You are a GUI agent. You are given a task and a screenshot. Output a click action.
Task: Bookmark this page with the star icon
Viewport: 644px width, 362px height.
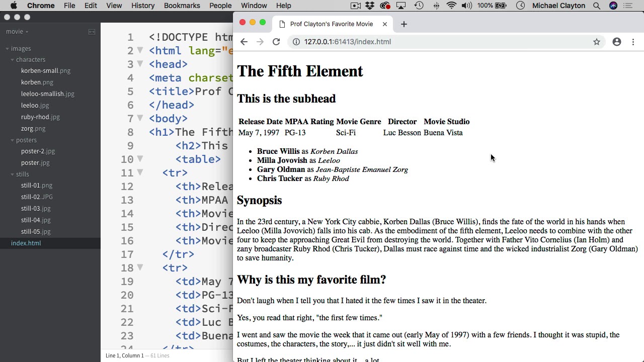(597, 42)
